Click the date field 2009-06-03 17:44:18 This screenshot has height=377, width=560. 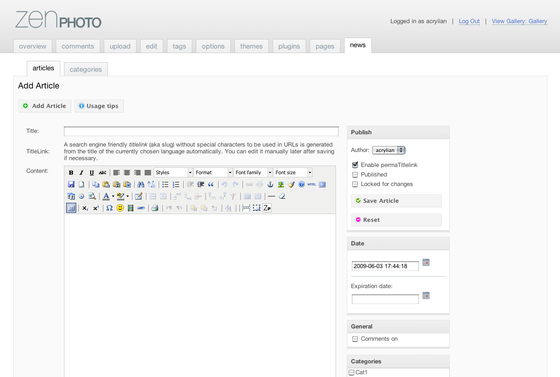click(385, 266)
